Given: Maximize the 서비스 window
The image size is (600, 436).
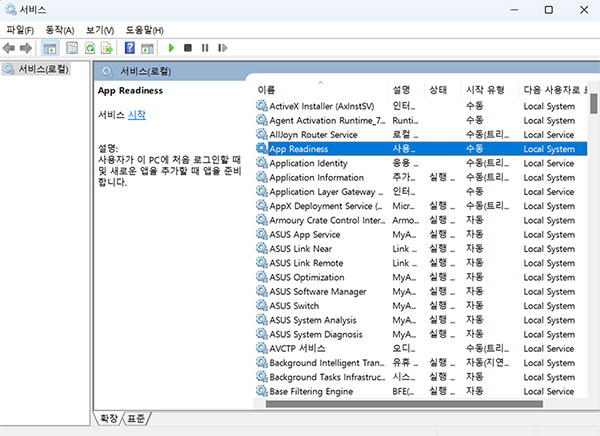Looking at the screenshot, I should click(x=549, y=10).
